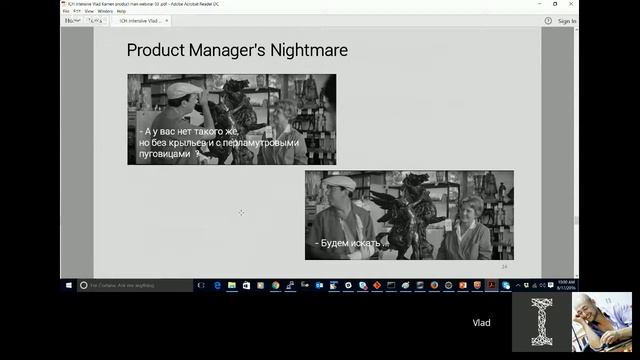
Task: Click the Sign In link
Action: [x=567, y=21]
